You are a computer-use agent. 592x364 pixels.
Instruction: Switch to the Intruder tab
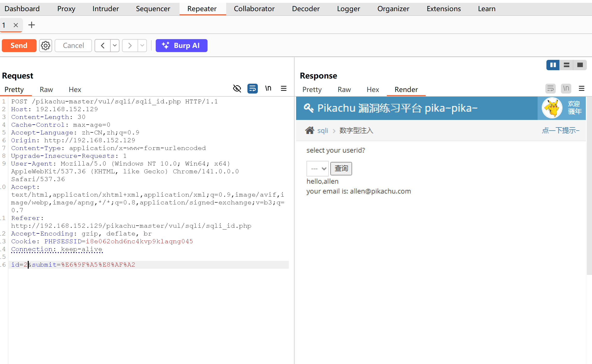coord(105,9)
